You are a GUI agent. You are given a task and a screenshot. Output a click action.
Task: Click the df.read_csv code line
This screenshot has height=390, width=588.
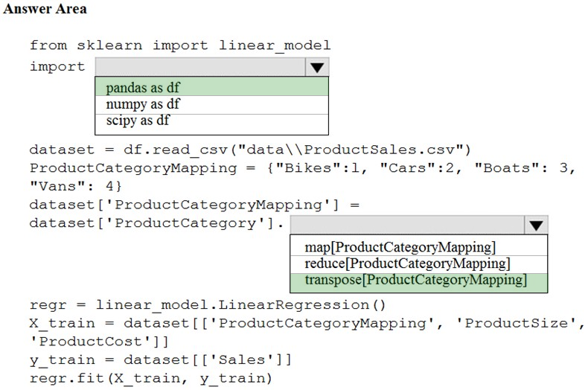250,150
